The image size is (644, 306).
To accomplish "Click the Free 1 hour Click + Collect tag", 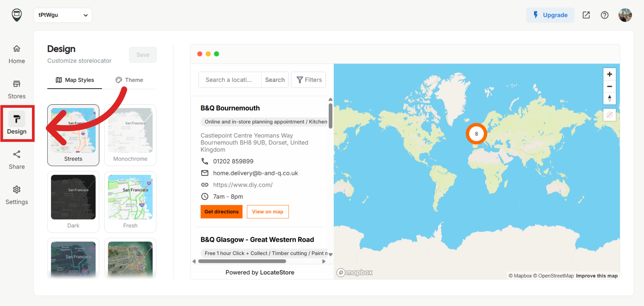I will [x=264, y=253].
